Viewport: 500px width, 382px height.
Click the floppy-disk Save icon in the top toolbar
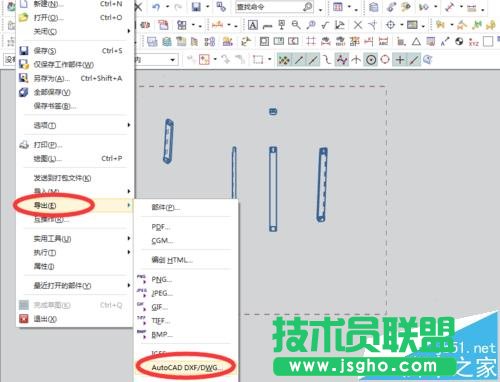[x=196, y=7]
